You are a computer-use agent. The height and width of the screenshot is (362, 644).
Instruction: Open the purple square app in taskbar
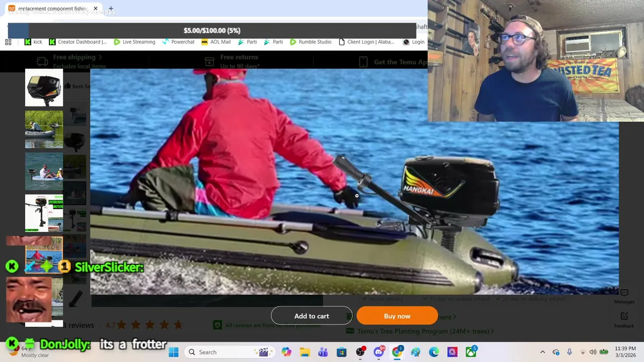(x=452, y=352)
